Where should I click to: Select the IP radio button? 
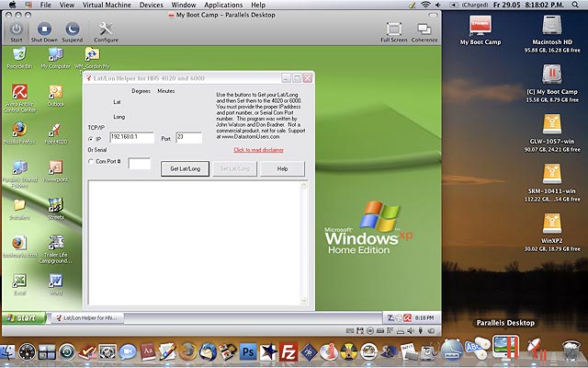coord(90,139)
